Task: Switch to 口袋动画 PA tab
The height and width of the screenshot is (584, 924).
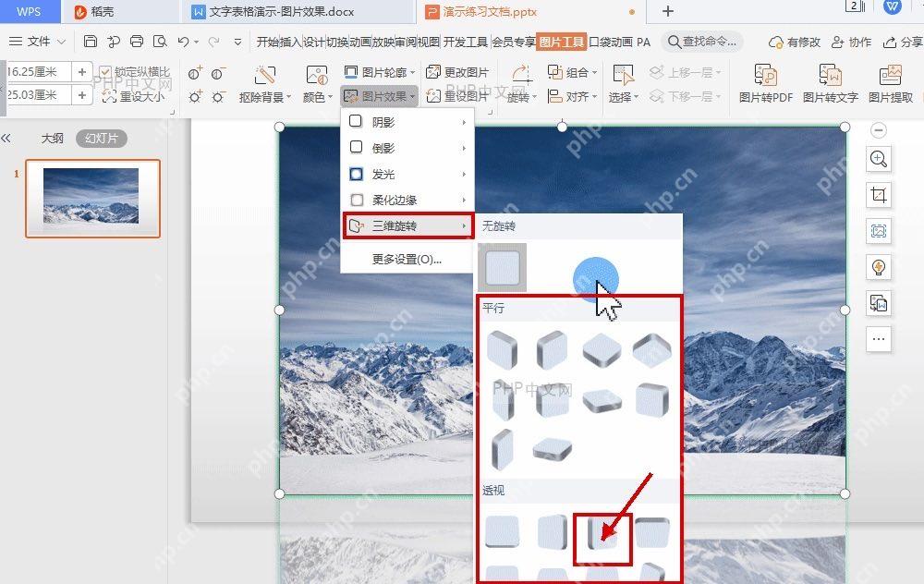Action: click(619, 42)
